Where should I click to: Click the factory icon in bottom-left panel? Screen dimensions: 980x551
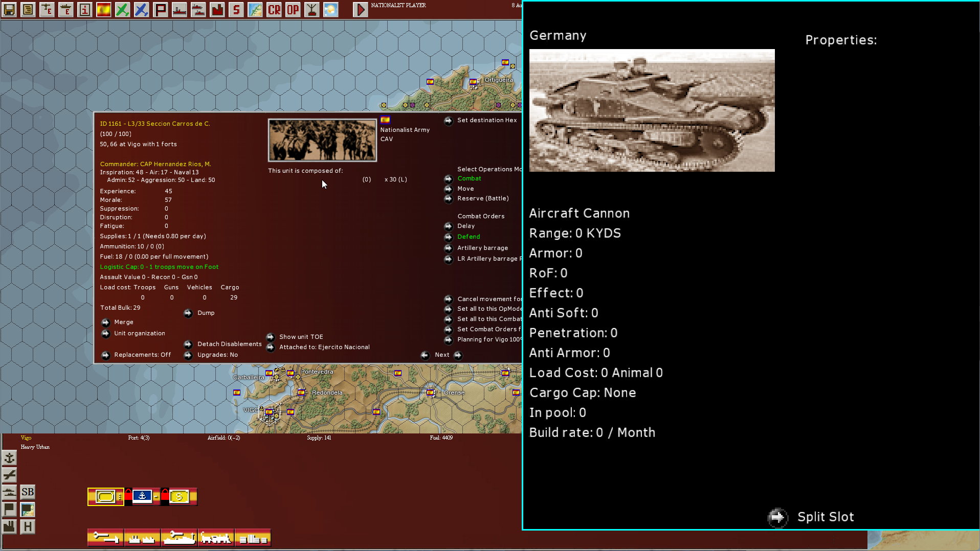pyautogui.click(x=10, y=526)
